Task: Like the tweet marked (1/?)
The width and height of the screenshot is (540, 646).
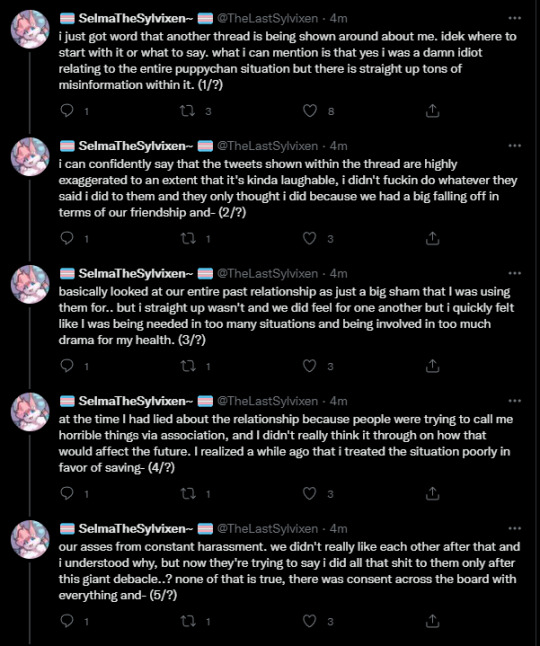Action: pos(310,110)
